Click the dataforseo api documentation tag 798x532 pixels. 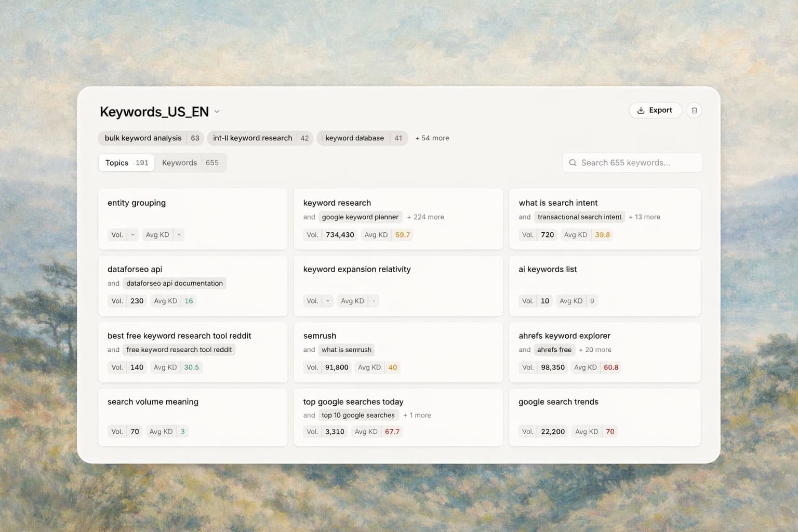pyautogui.click(x=175, y=283)
